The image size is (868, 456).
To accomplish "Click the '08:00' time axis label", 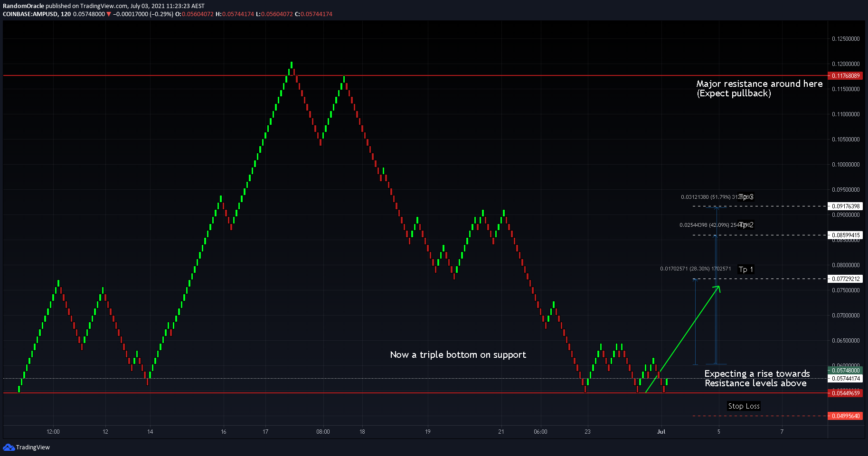I will pyautogui.click(x=323, y=432).
